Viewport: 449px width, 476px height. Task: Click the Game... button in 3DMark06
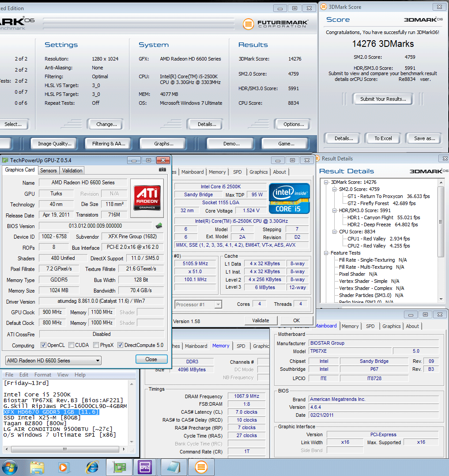point(286,144)
